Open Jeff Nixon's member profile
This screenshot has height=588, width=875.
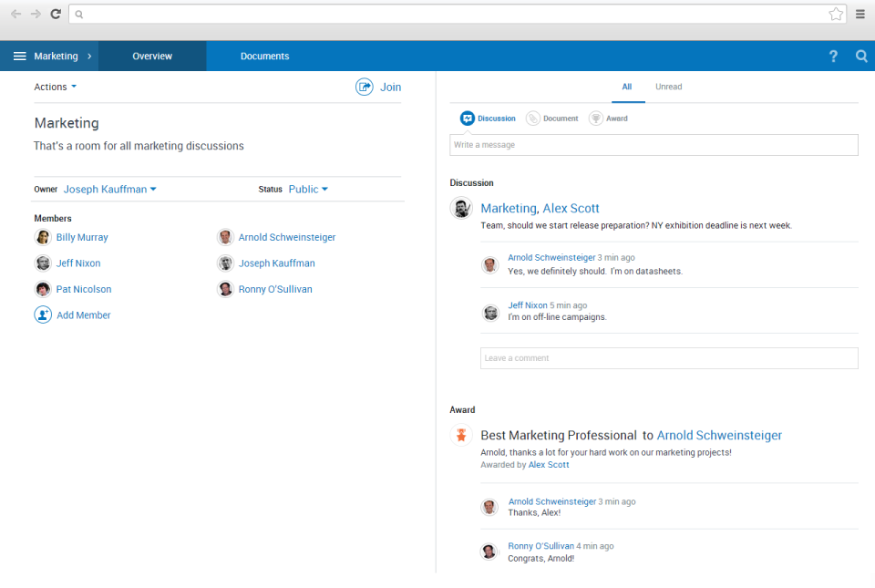click(78, 263)
